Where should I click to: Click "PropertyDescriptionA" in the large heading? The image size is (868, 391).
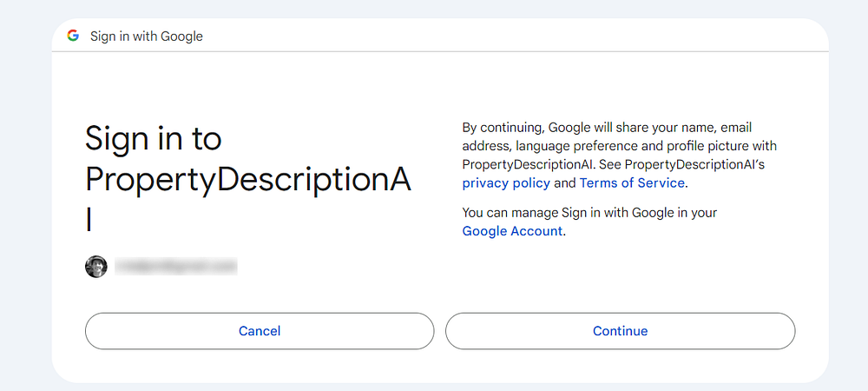pyautogui.click(x=247, y=178)
